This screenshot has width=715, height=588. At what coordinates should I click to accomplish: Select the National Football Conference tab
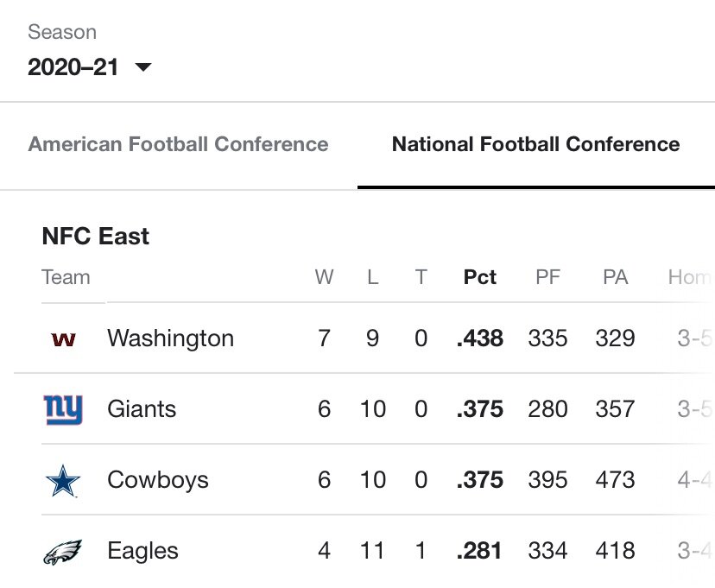(x=535, y=144)
